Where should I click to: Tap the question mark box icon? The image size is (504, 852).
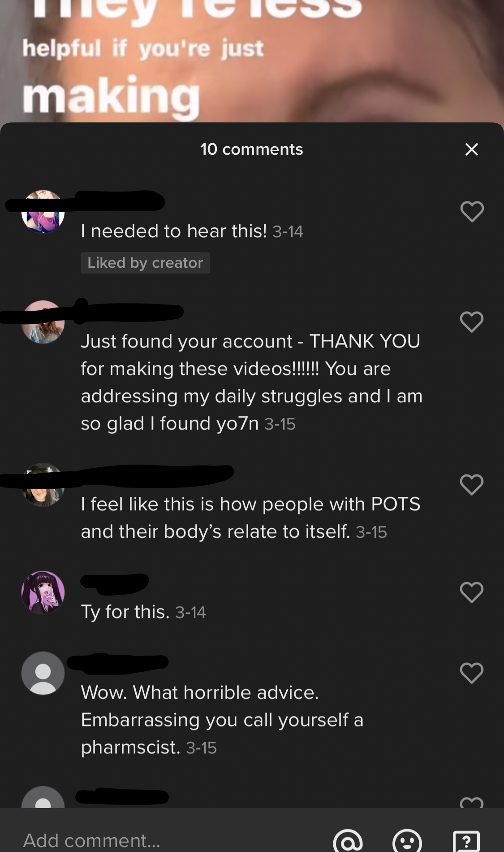(x=466, y=841)
